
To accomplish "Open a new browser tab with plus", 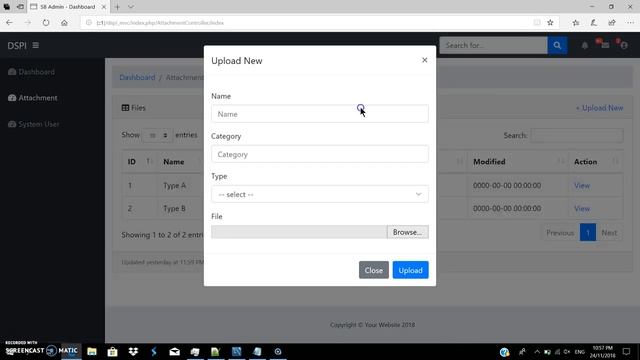I will pos(118,7).
